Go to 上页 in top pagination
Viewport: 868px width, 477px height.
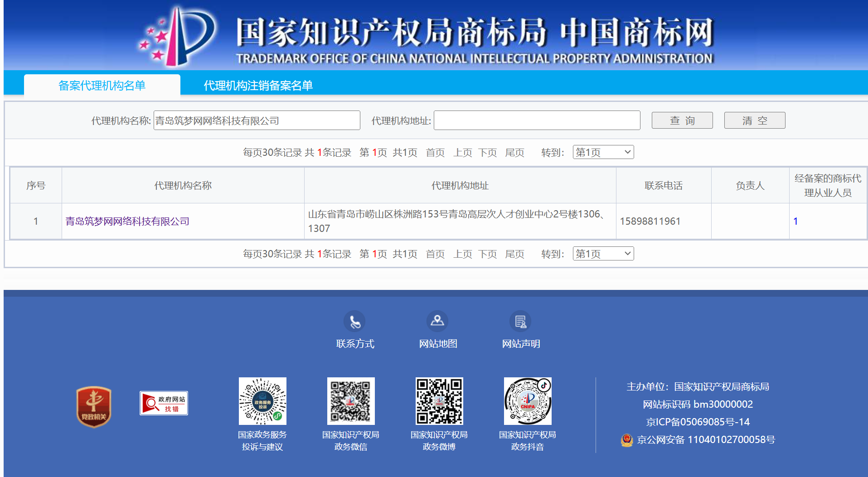[x=462, y=153]
